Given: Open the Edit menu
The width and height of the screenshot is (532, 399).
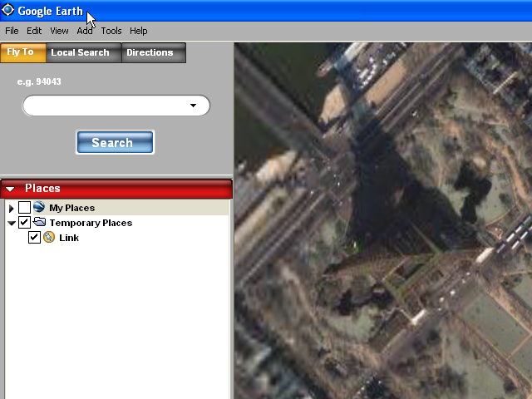Looking at the screenshot, I should (34, 31).
